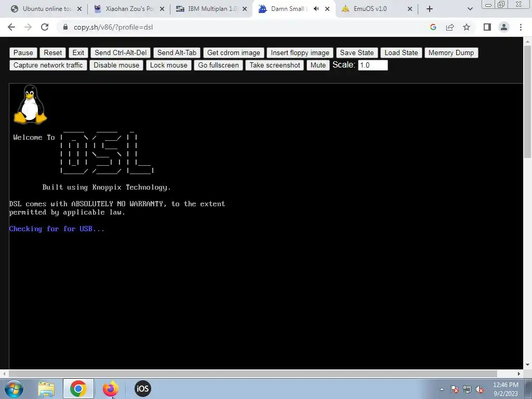The width and height of the screenshot is (532, 399).
Task: Click the Reset button
Action: (x=52, y=52)
